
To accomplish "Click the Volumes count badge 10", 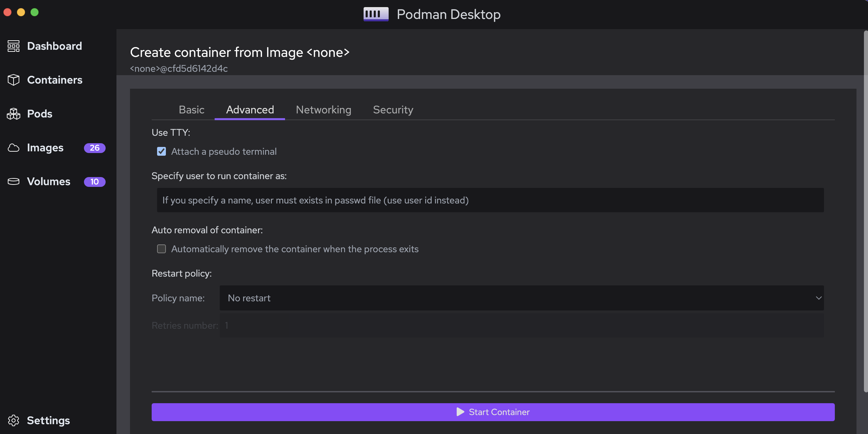I will pos(94,182).
